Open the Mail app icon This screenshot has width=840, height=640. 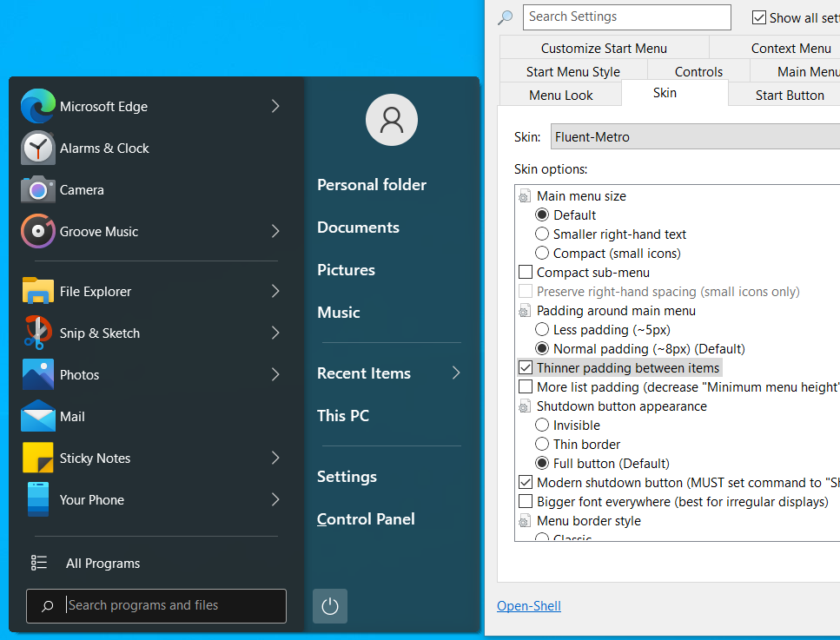point(38,416)
